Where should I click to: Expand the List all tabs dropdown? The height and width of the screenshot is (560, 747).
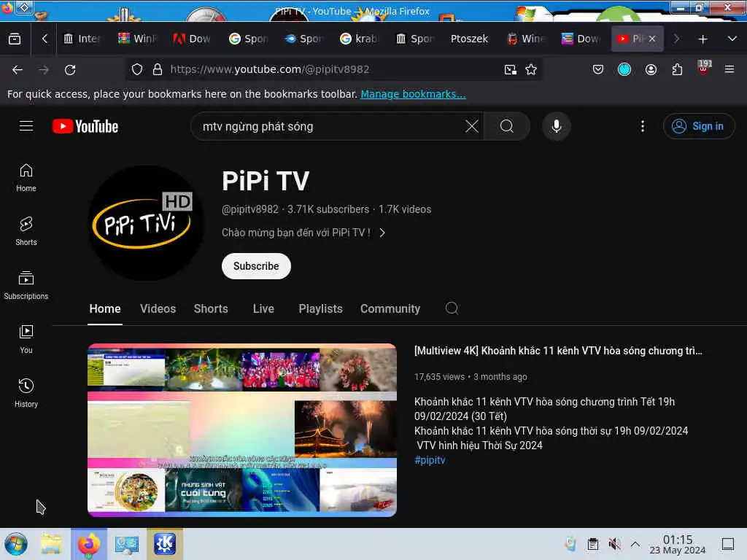click(732, 39)
